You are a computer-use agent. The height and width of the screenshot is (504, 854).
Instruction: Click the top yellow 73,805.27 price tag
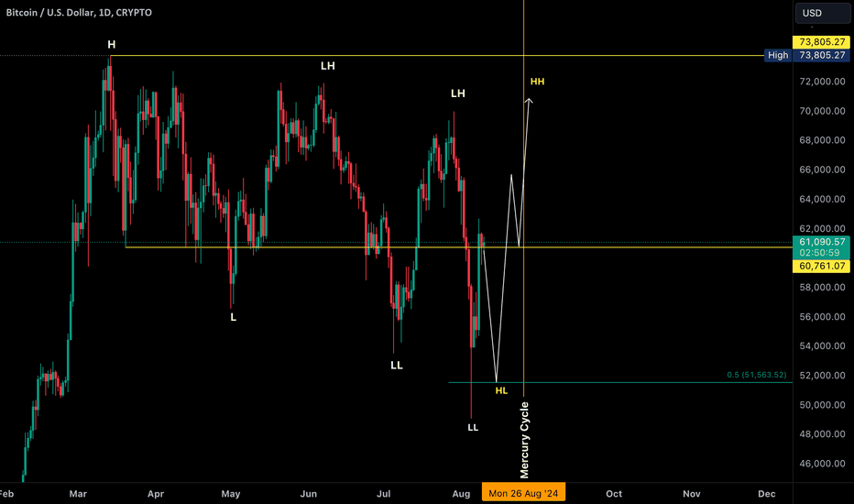point(822,42)
